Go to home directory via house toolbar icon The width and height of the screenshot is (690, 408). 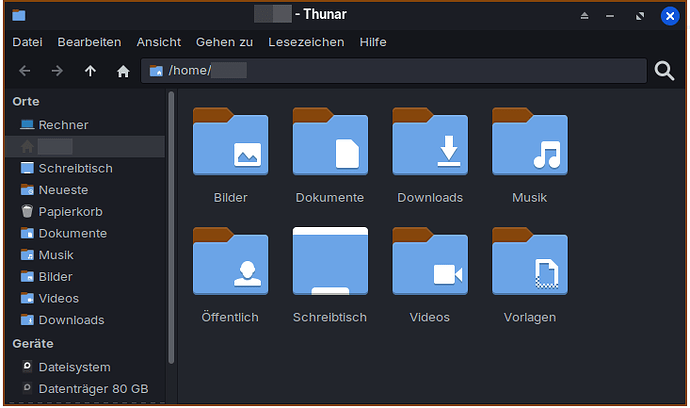(123, 71)
